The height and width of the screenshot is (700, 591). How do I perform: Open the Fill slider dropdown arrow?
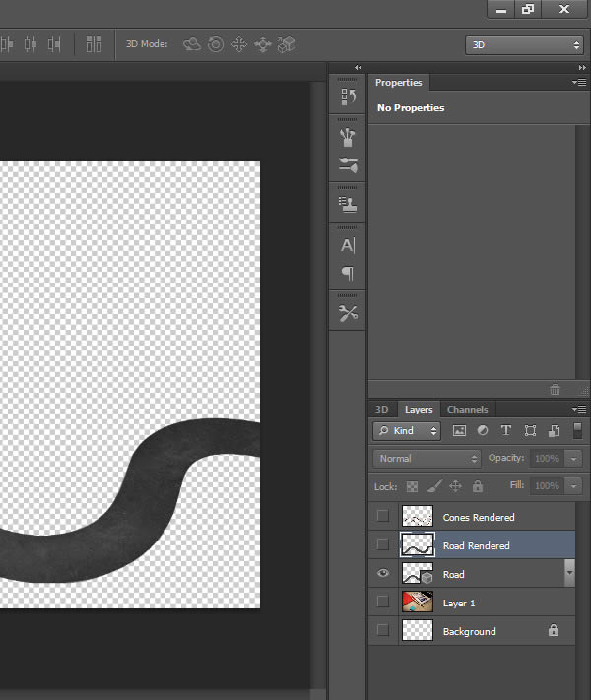[x=573, y=485]
